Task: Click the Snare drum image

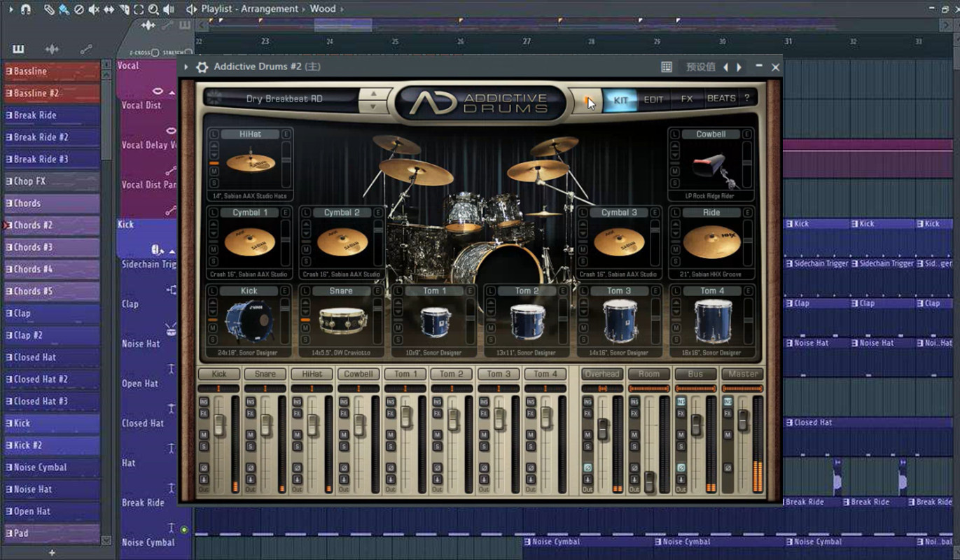Action: click(342, 320)
